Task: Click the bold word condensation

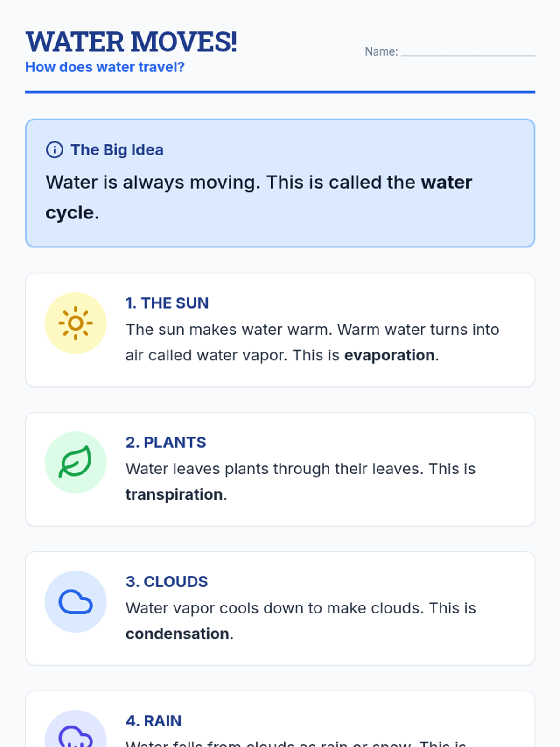Action: point(177,634)
